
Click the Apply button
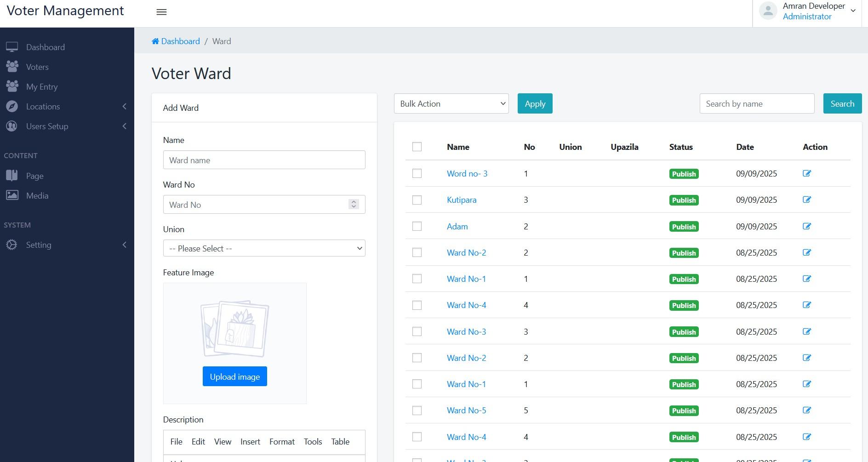[535, 103]
